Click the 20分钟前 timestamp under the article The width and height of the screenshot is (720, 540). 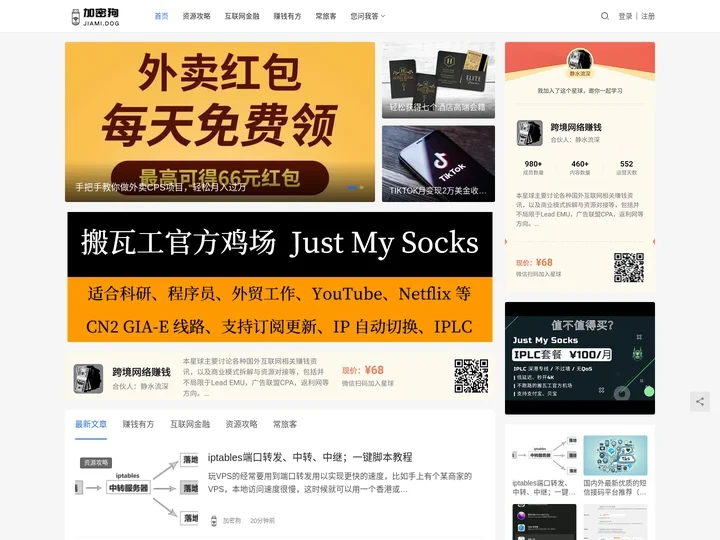(x=263, y=521)
